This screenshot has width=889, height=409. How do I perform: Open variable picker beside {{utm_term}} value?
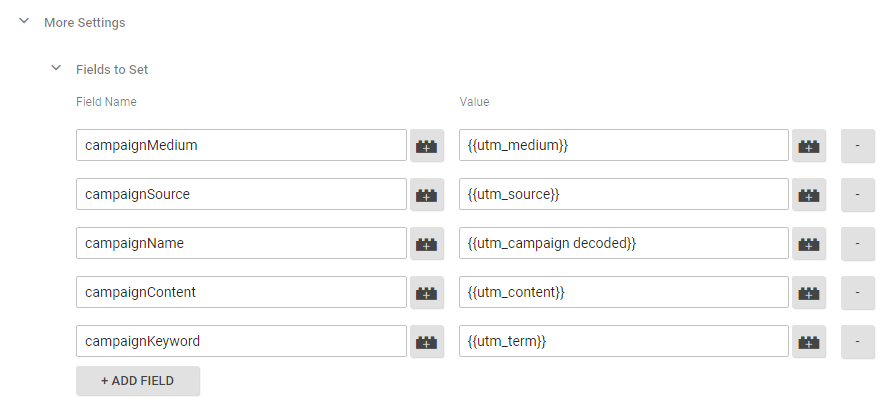click(x=809, y=341)
